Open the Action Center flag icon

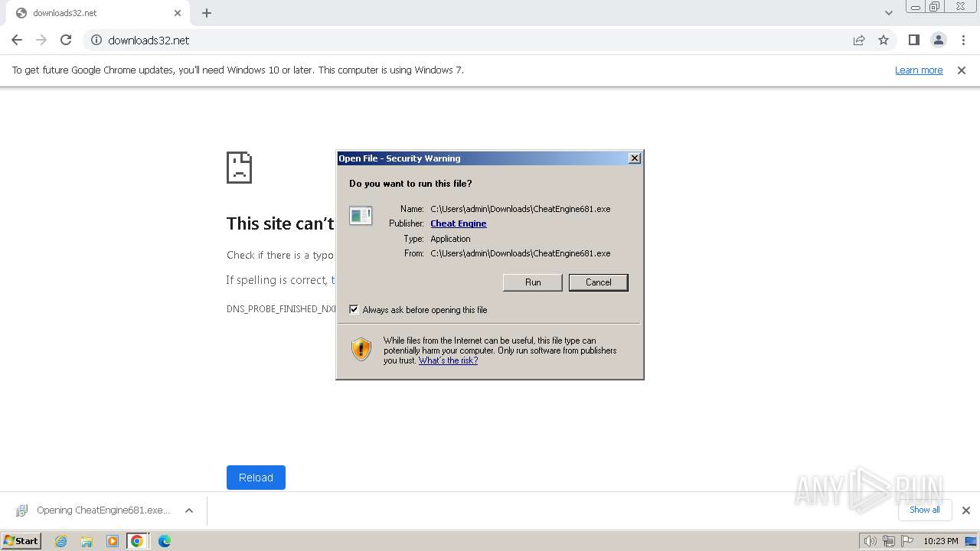906,541
